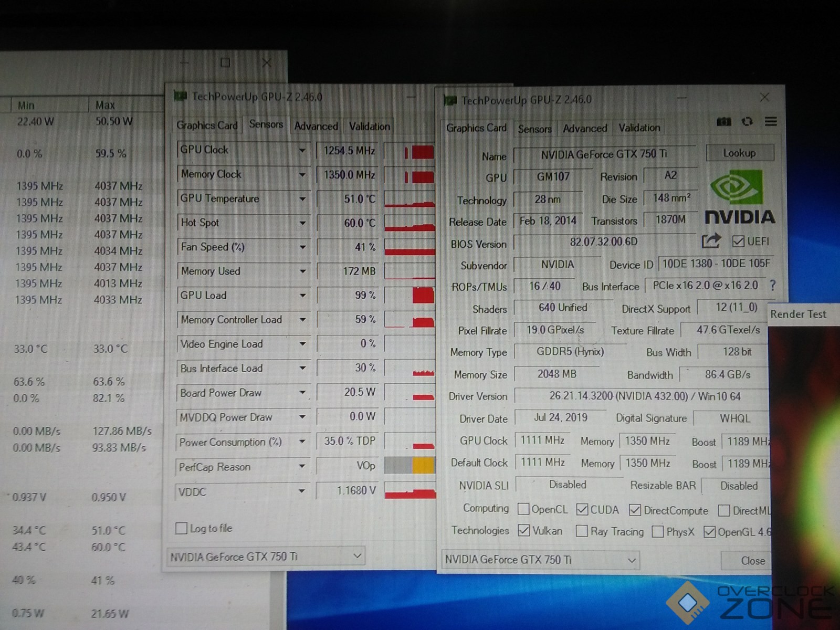Open Validation tab in the Sensors window
Image resolution: width=840 pixels, height=630 pixels.
click(x=369, y=127)
